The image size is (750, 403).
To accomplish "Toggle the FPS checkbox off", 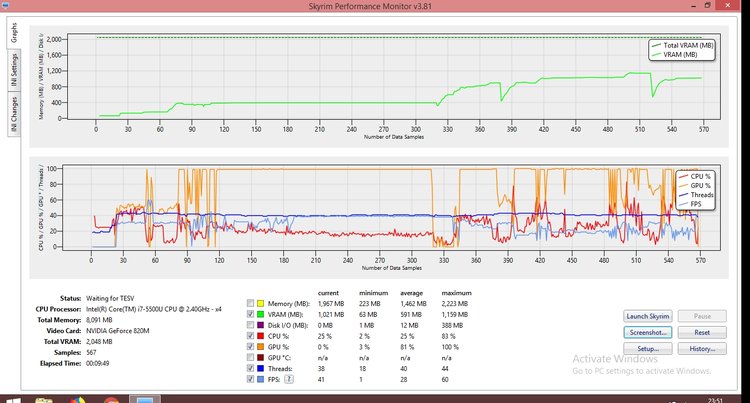I will (250, 379).
